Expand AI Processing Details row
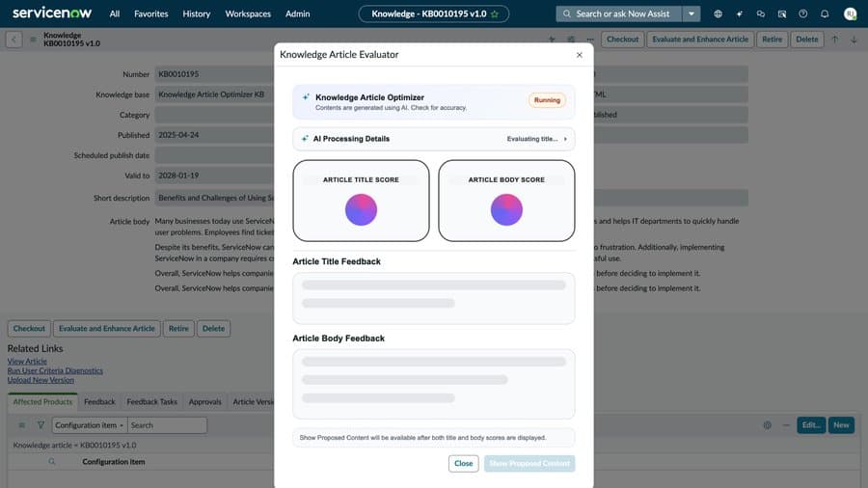This screenshot has width=868, height=488. coord(433,139)
